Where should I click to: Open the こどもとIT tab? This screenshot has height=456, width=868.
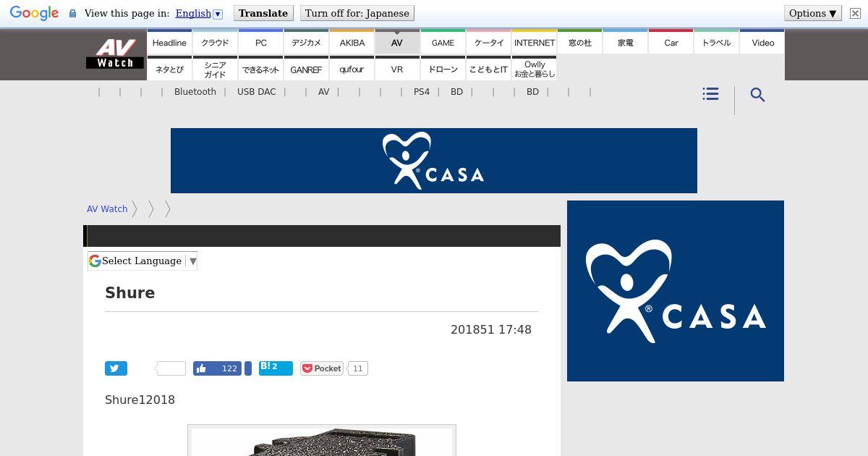pos(488,69)
